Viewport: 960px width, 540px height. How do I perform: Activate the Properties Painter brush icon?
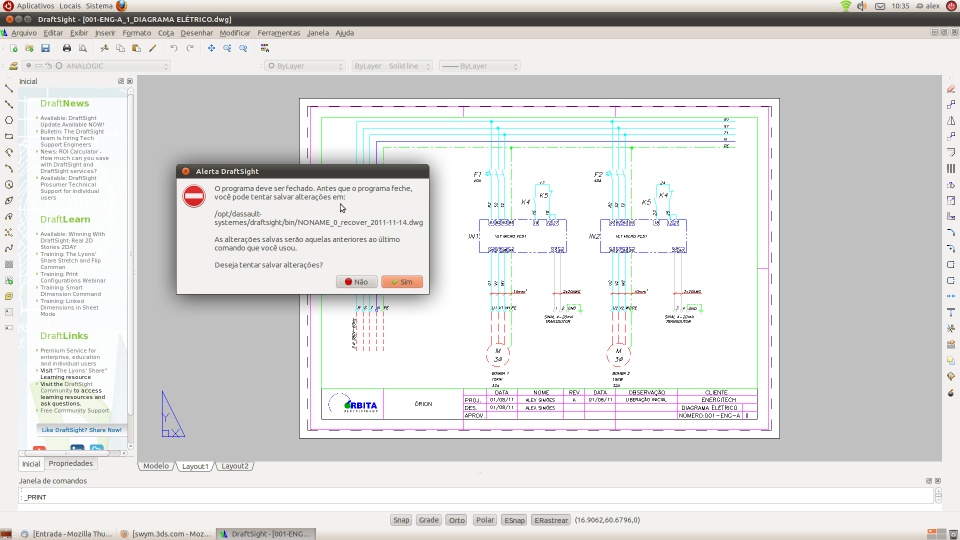coord(152,48)
